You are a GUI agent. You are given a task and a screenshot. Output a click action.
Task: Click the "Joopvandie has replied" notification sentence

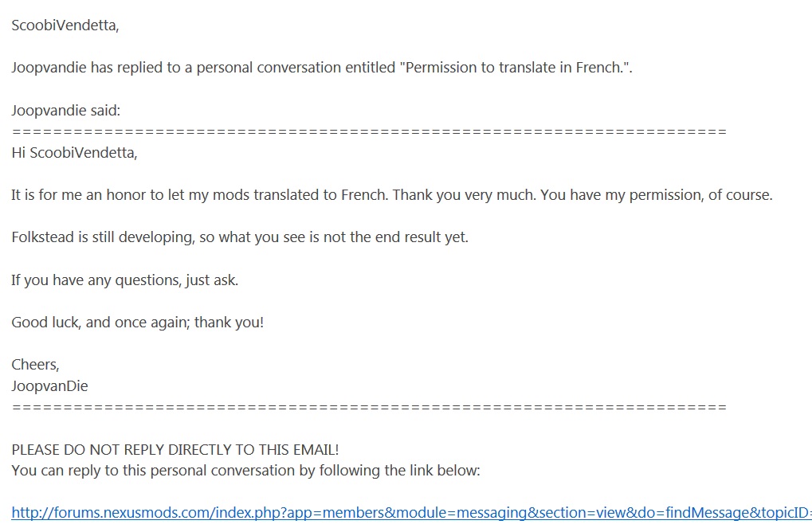[322, 68]
